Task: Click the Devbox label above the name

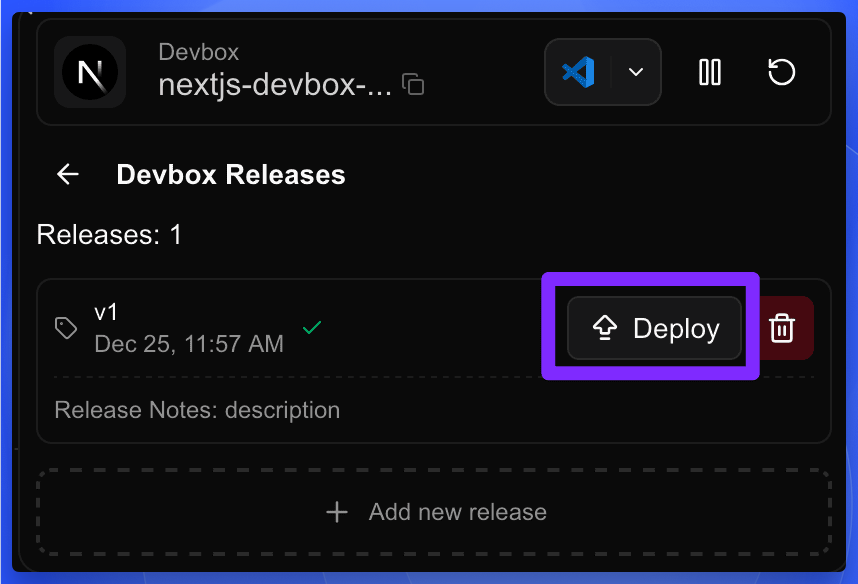Action: [x=199, y=53]
